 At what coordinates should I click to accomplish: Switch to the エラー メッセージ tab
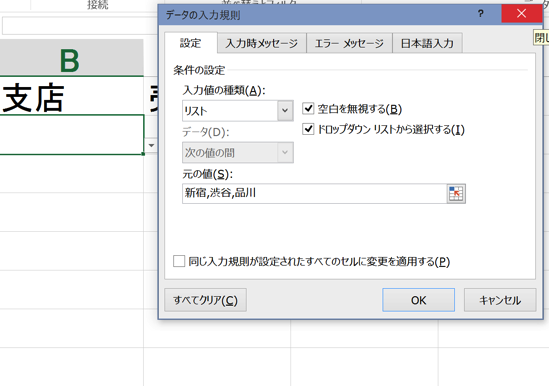[349, 43]
